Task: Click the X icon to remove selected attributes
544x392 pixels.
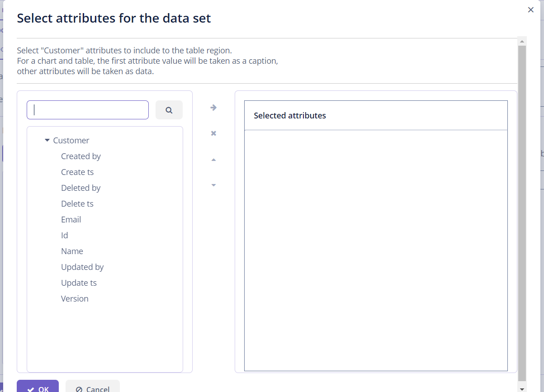Action: tap(213, 133)
